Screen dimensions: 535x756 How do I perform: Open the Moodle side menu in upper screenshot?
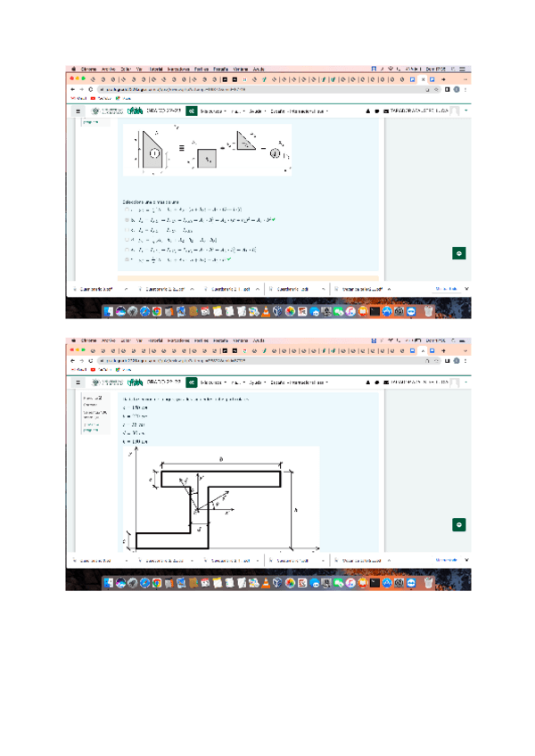click(78, 111)
